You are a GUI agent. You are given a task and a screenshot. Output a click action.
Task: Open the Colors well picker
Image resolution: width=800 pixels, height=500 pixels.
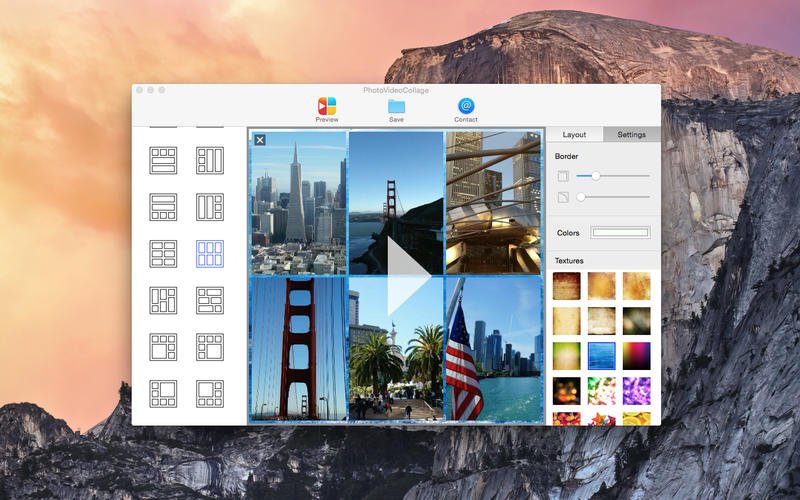[x=620, y=233]
